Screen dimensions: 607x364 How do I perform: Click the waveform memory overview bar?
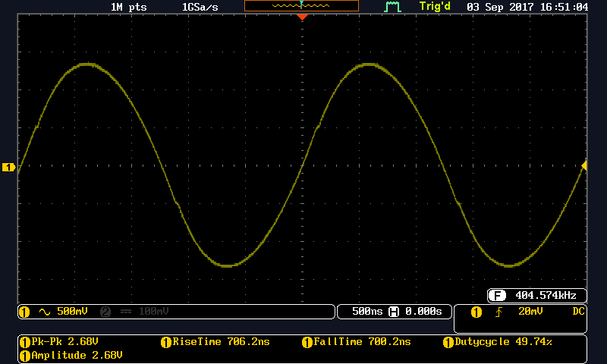[x=301, y=6]
